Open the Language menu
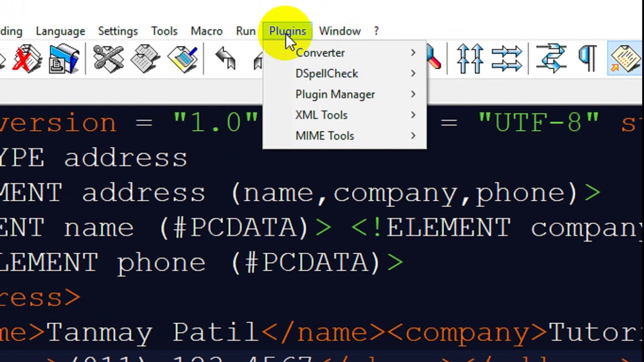644x362 pixels. pos(60,31)
